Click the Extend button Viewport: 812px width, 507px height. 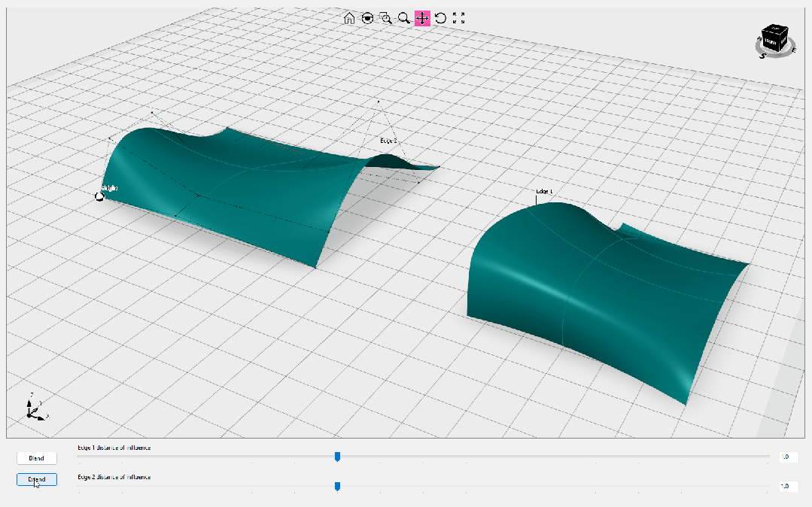tap(37, 480)
